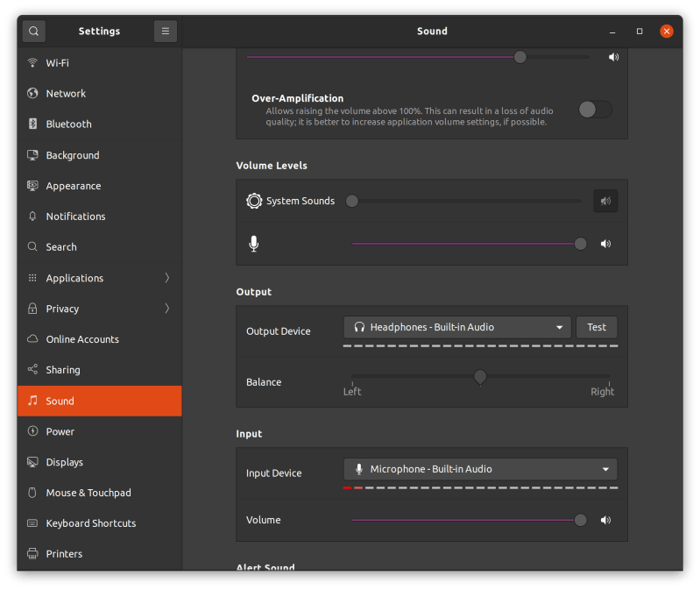This screenshot has width=700, height=590.
Task: Click the Privacy padlock icon
Action: [x=32, y=309]
